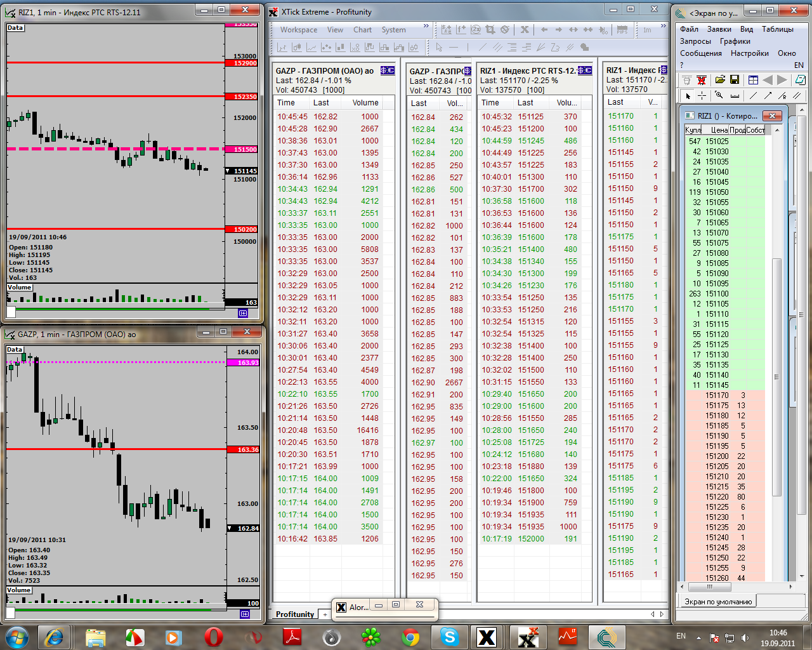The height and width of the screenshot is (650, 812).
Task: Select the parallel lines channel tool in the trading terminal toolbar
Action: pos(797,96)
